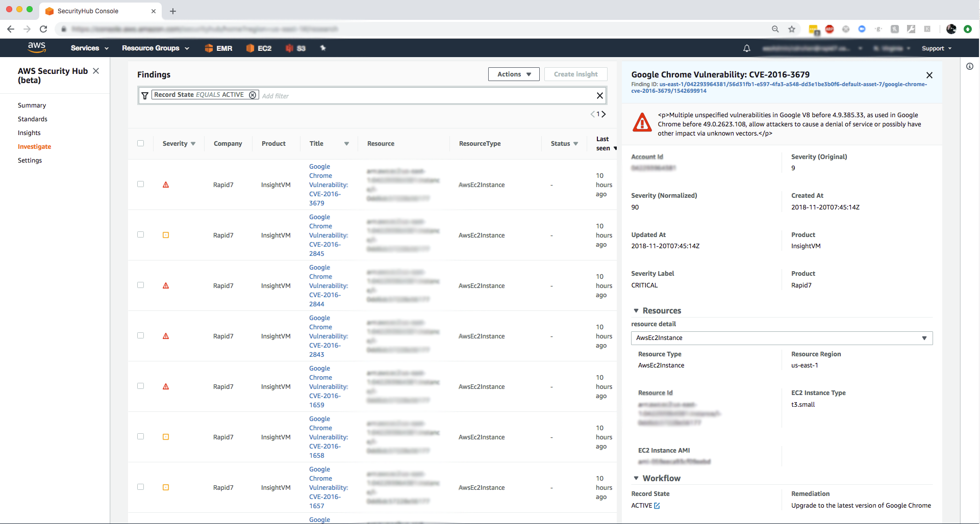Edit the ACTIVE record state icon
Viewport: 980px width, 524px height.
tap(657, 506)
